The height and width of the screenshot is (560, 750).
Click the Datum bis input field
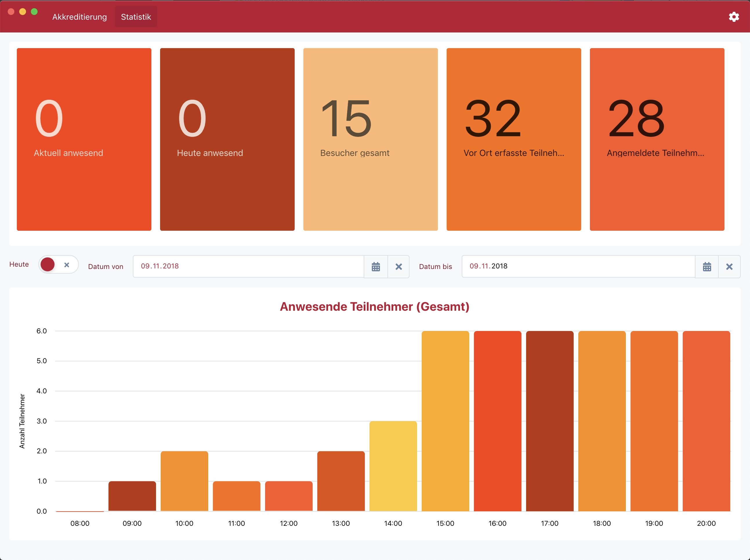[x=578, y=266]
